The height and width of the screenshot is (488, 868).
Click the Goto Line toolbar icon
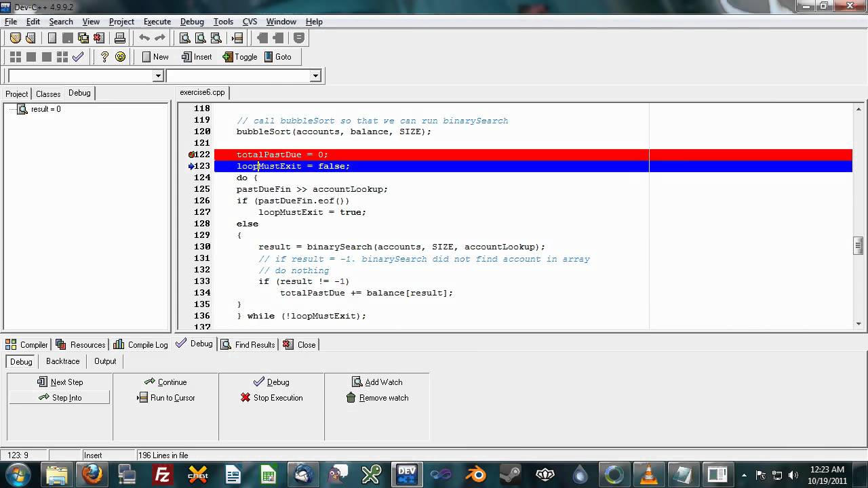click(237, 38)
